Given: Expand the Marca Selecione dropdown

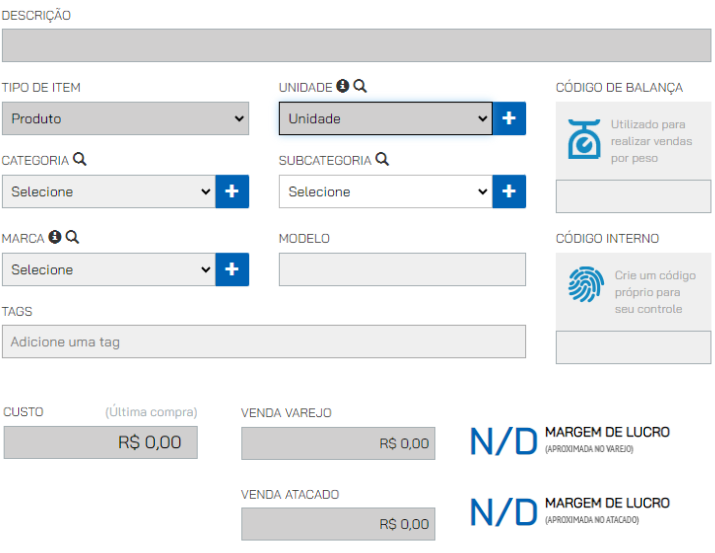Looking at the screenshot, I should [109, 269].
